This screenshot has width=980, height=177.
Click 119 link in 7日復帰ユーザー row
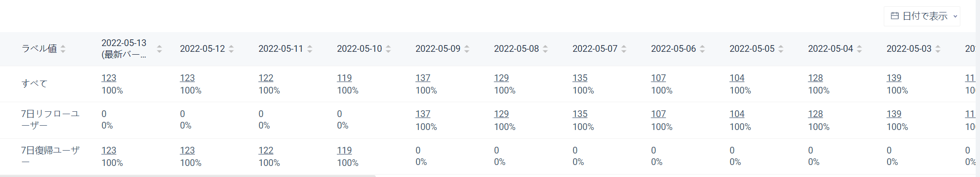(344, 150)
